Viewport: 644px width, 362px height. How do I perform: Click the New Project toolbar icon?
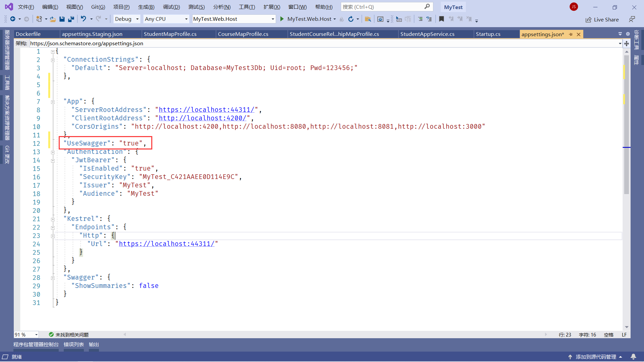point(39,19)
